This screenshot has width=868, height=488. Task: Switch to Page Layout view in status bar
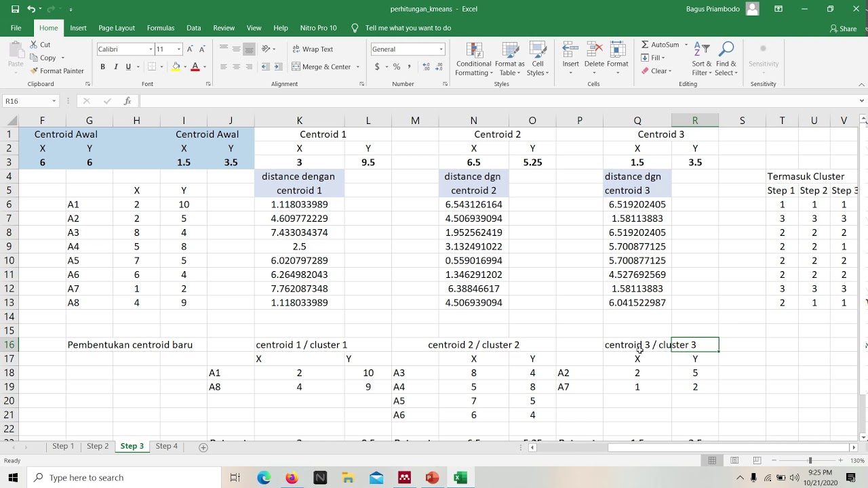[734, 461]
